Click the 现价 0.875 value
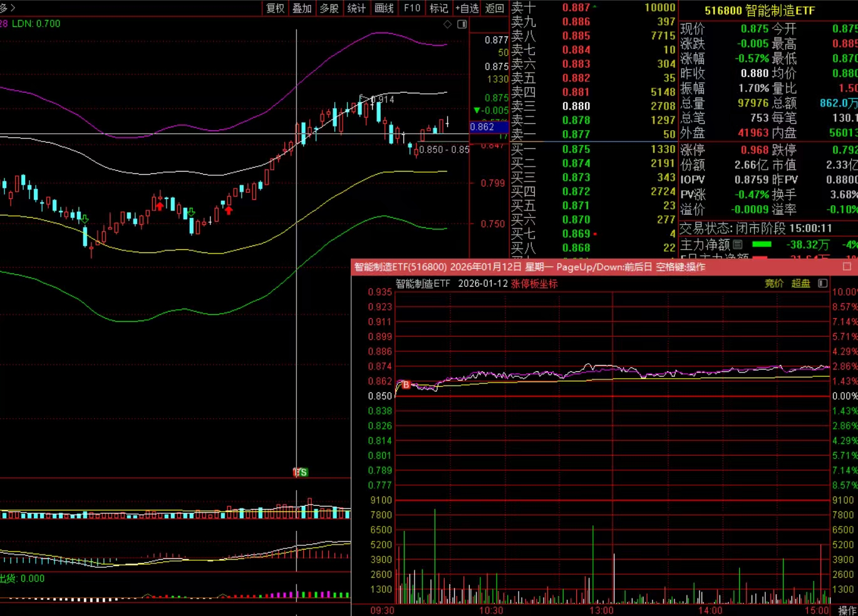 pos(754,29)
